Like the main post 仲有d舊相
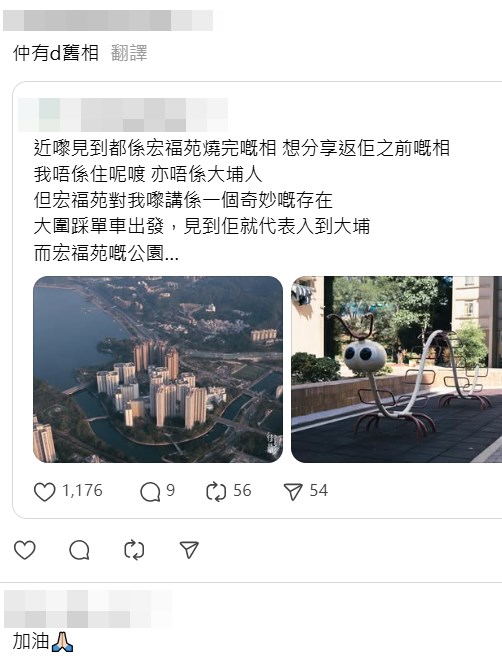Screen dimensions: 502x670 [x=25, y=550]
